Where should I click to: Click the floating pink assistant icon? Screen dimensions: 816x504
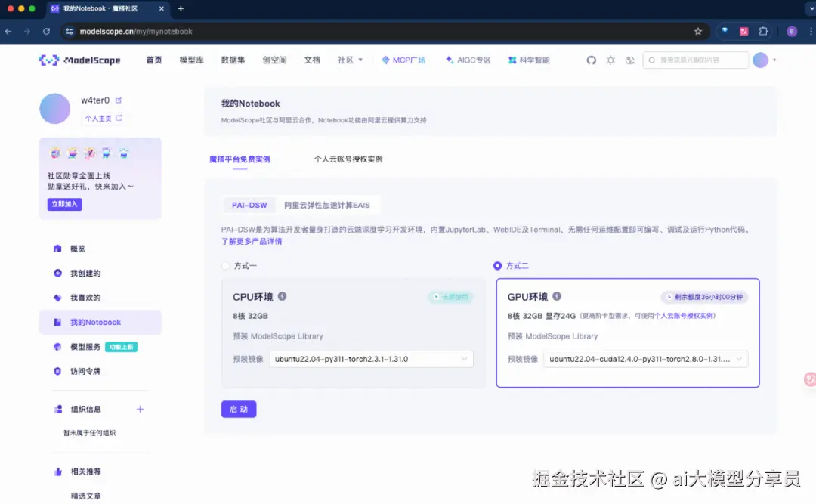click(810, 379)
